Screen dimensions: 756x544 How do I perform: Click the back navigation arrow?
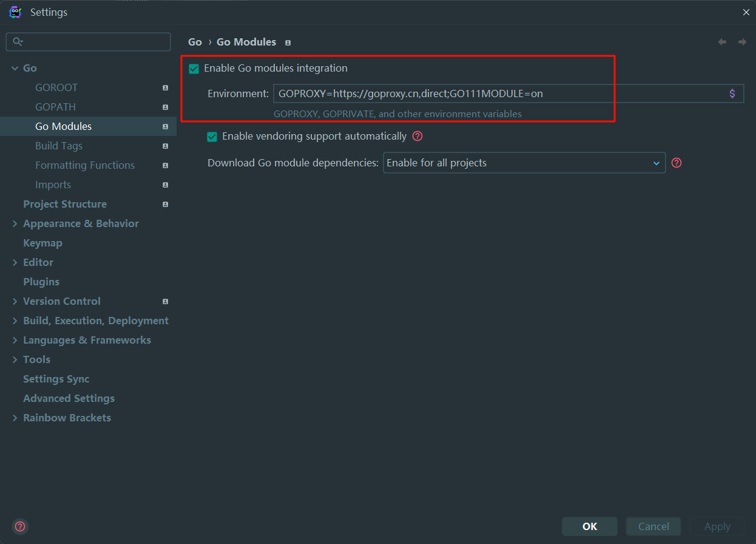tap(722, 42)
